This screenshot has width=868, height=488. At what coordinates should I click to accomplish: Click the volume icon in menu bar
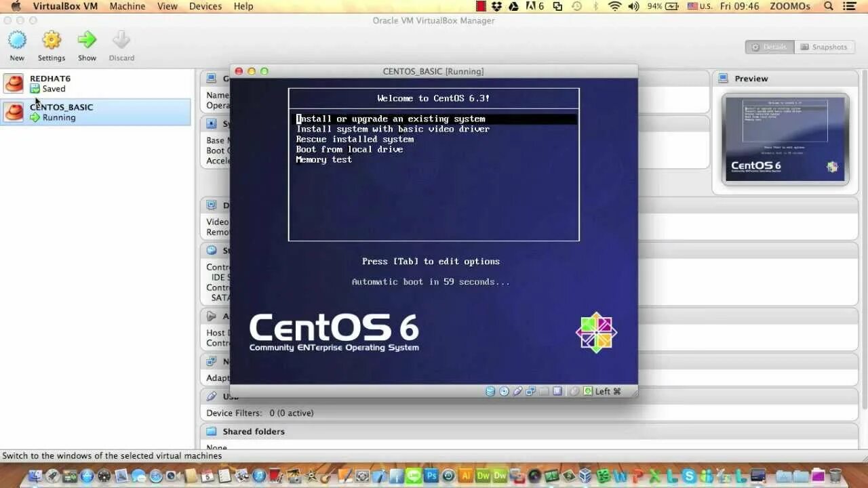[633, 6]
